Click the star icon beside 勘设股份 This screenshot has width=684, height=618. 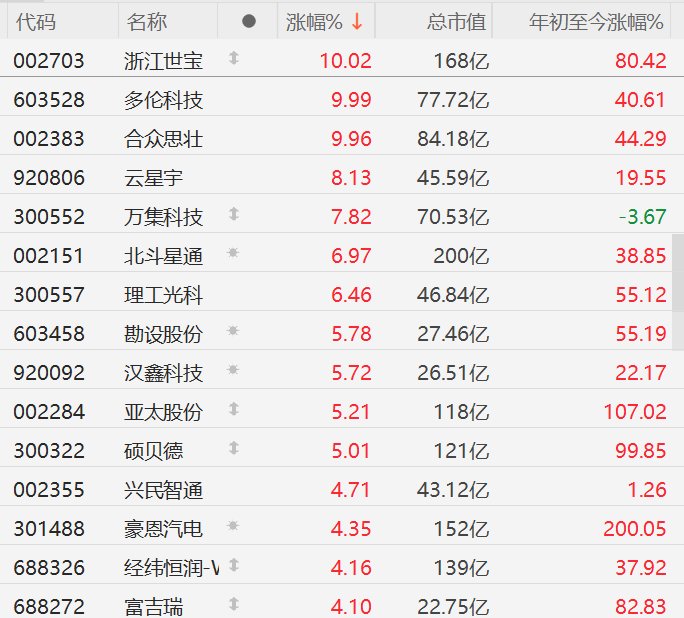(x=233, y=331)
